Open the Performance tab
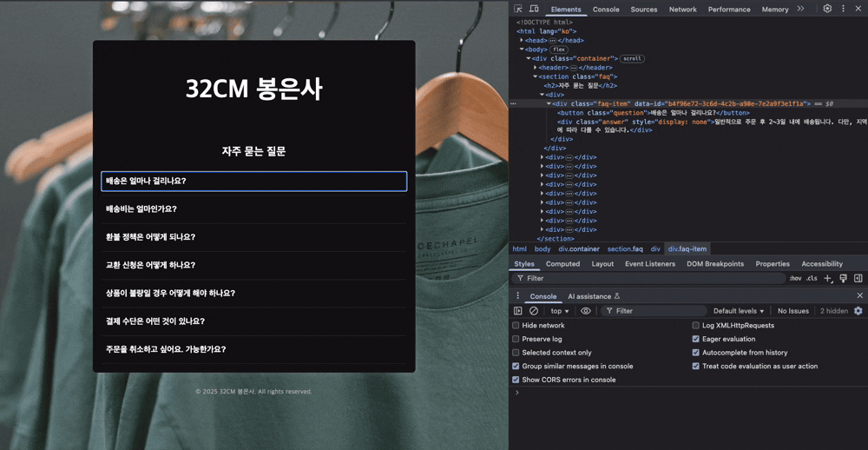 tap(729, 10)
